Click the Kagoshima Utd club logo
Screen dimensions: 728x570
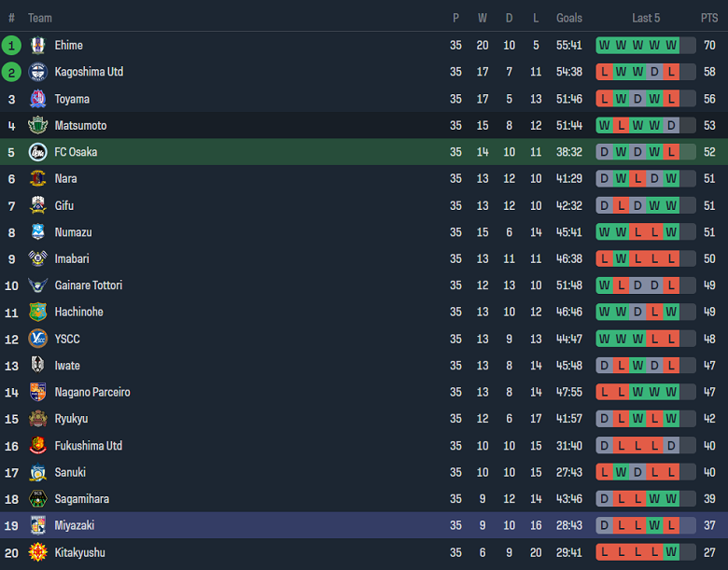[x=37, y=72]
